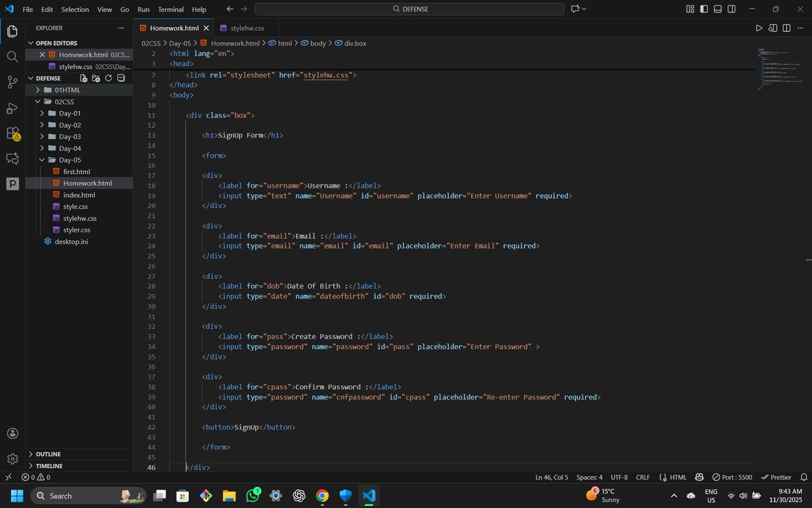Open WhatsApp from the taskbar

(253, 496)
